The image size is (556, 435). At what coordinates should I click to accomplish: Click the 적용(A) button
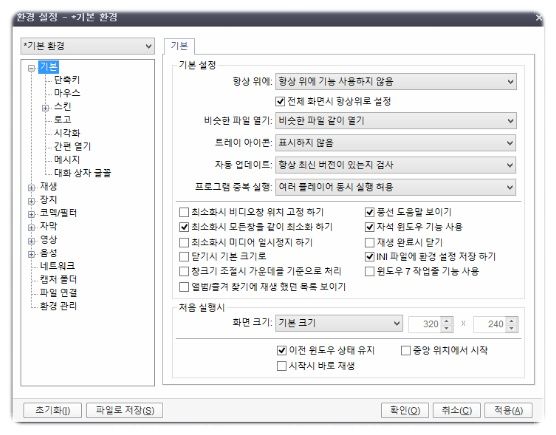508,410
